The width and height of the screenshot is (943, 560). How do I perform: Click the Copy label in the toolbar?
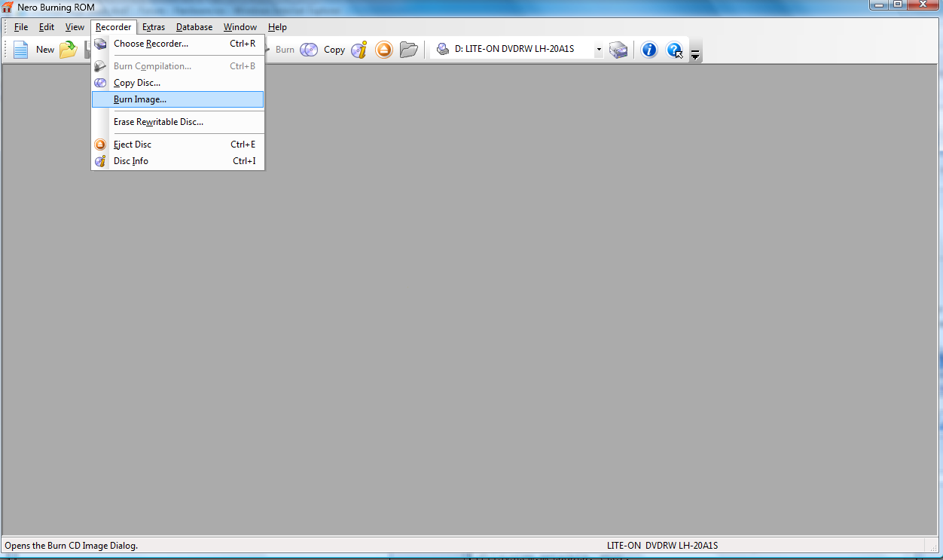(334, 50)
